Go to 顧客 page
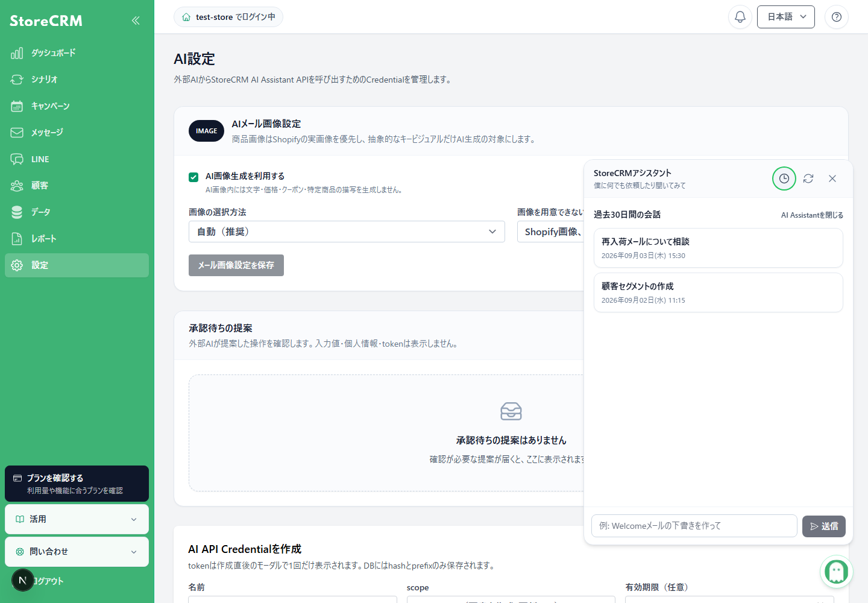The width and height of the screenshot is (868, 603). point(77,186)
